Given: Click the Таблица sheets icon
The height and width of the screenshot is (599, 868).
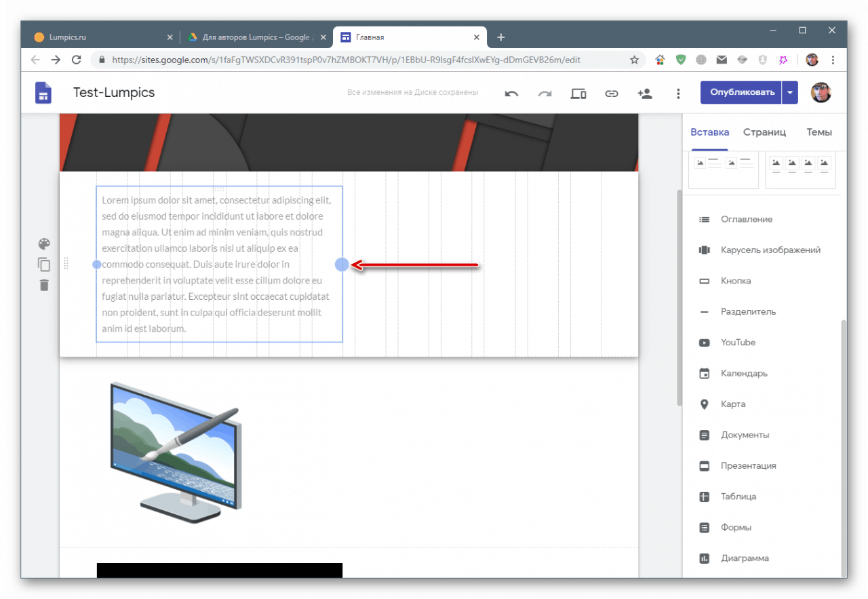Looking at the screenshot, I should pyautogui.click(x=705, y=497).
